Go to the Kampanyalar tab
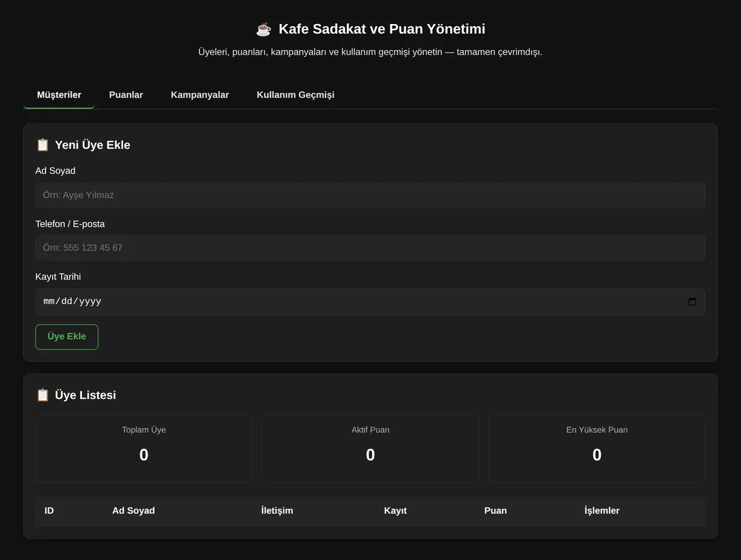The width and height of the screenshot is (741, 560). coord(200,95)
